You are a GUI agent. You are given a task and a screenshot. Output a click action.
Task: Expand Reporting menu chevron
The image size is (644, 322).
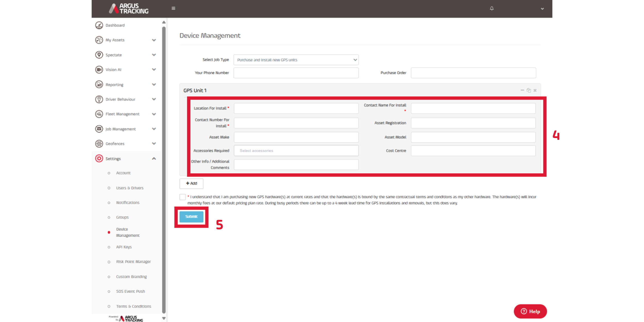click(x=154, y=84)
